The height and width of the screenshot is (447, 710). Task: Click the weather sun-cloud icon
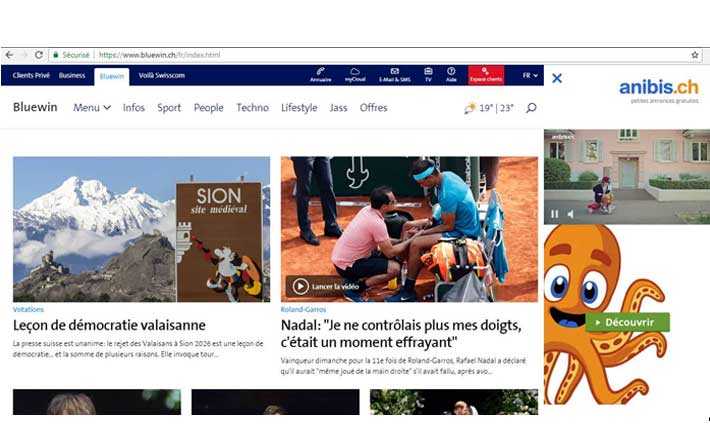470,108
